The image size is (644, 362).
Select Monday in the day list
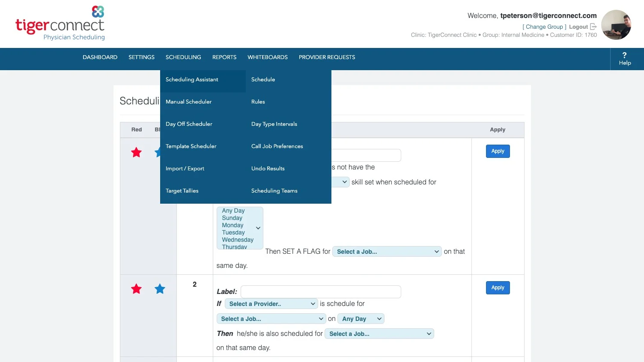point(233,225)
